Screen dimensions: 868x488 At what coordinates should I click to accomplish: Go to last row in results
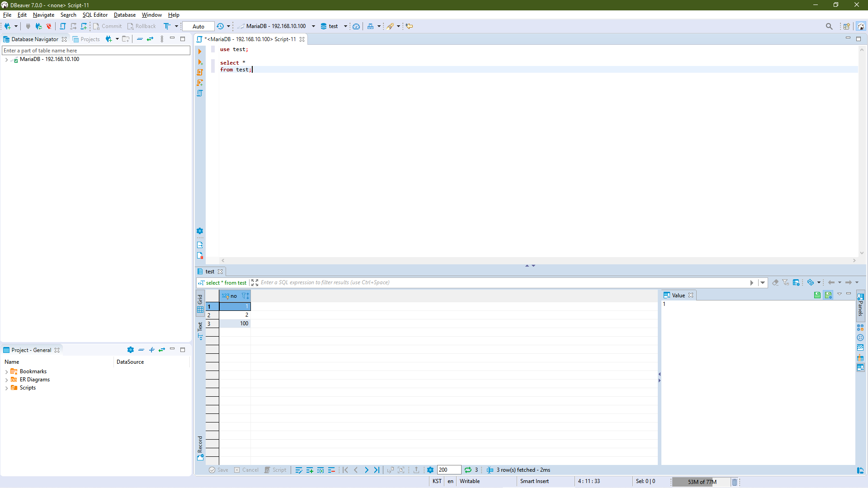[x=377, y=470]
